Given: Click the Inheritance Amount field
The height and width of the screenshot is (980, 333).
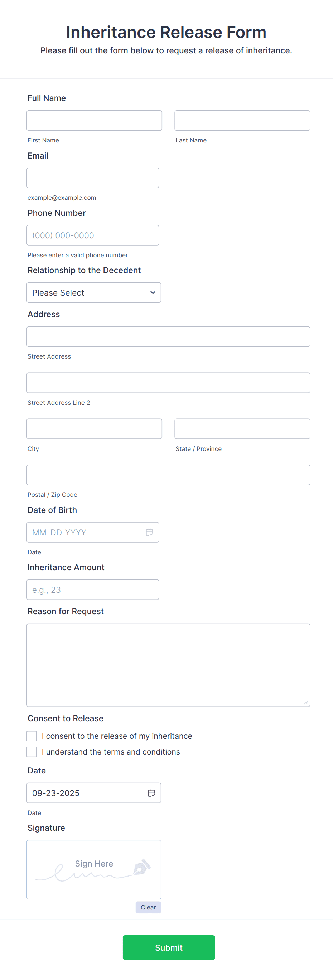Looking at the screenshot, I should (x=92, y=589).
